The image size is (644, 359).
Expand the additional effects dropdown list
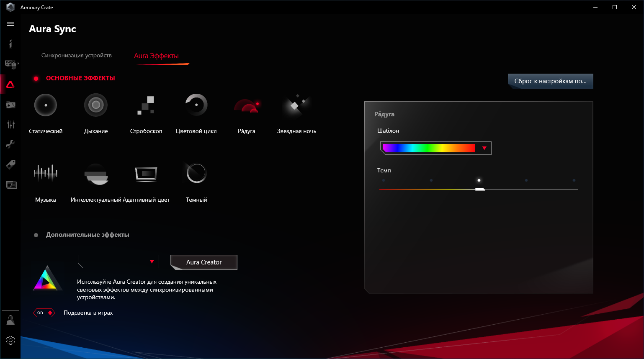[x=118, y=262]
